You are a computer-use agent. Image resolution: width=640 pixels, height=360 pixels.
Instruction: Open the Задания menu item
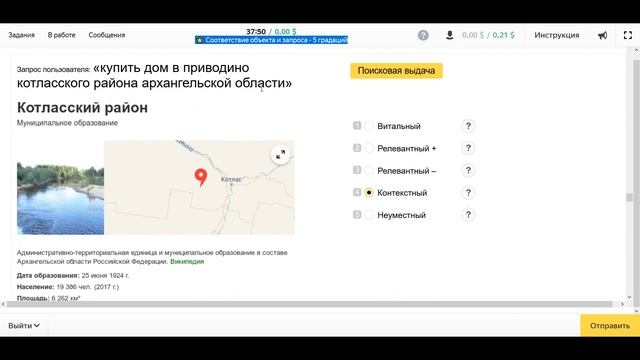tap(21, 35)
